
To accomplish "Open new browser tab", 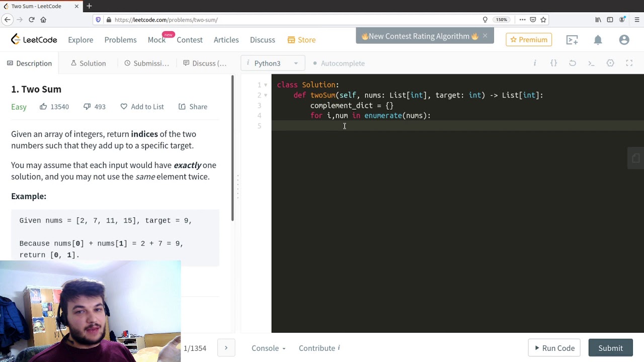I will click(89, 6).
